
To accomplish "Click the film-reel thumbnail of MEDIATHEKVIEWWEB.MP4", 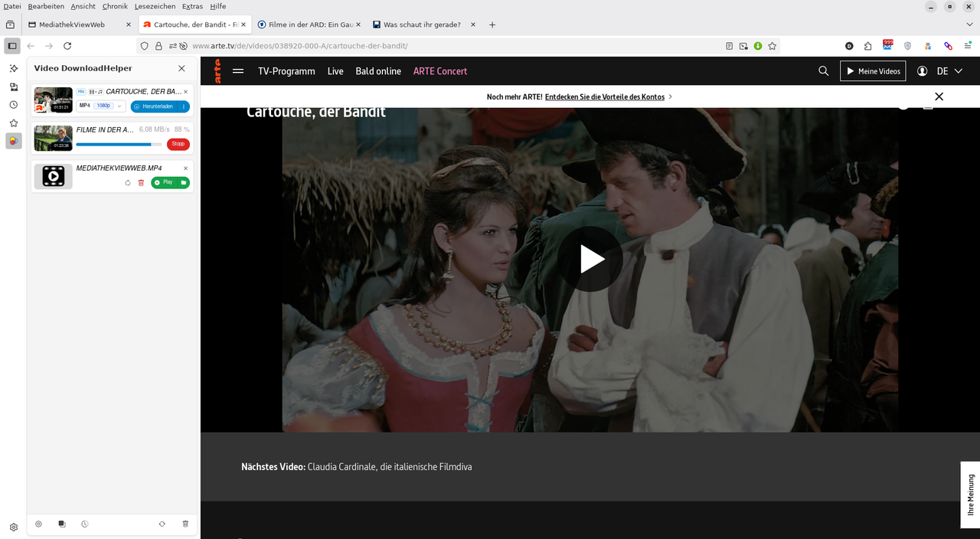I will (53, 176).
